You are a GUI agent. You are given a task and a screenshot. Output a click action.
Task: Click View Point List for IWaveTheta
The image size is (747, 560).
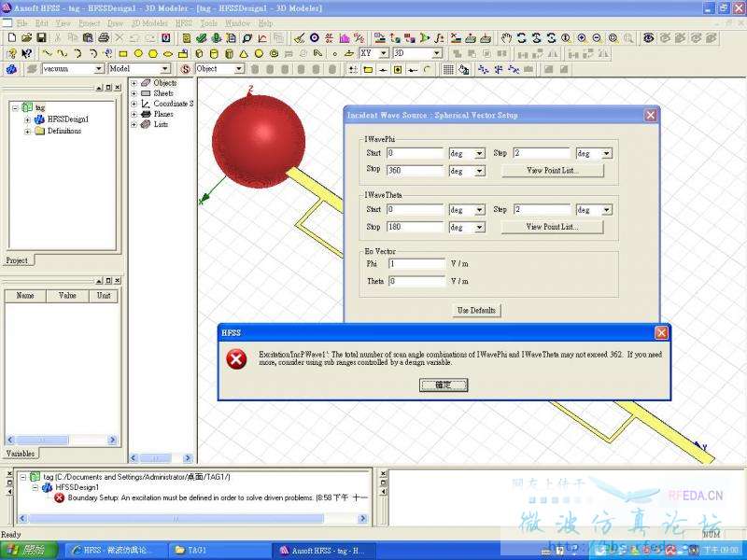pyautogui.click(x=553, y=227)
